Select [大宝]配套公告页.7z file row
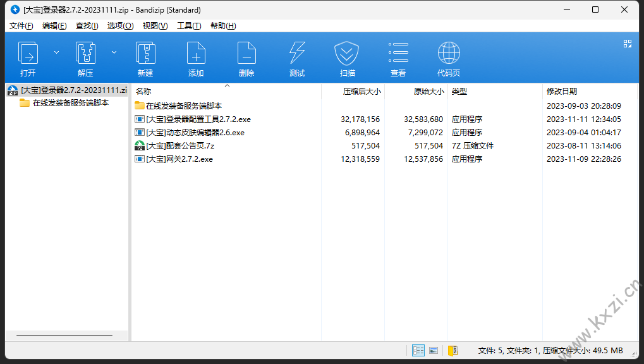This screenshot has height=364, width=644. [x=384, y=145]
